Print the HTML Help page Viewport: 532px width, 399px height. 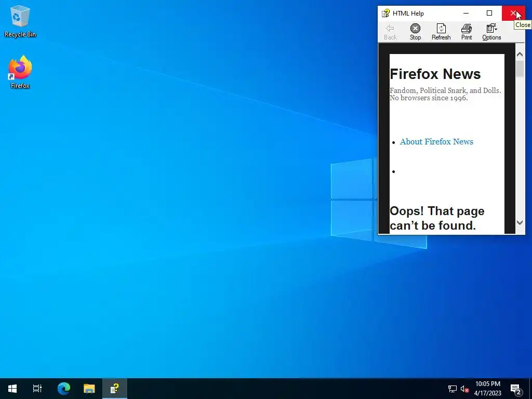click(x=467, y=32)
